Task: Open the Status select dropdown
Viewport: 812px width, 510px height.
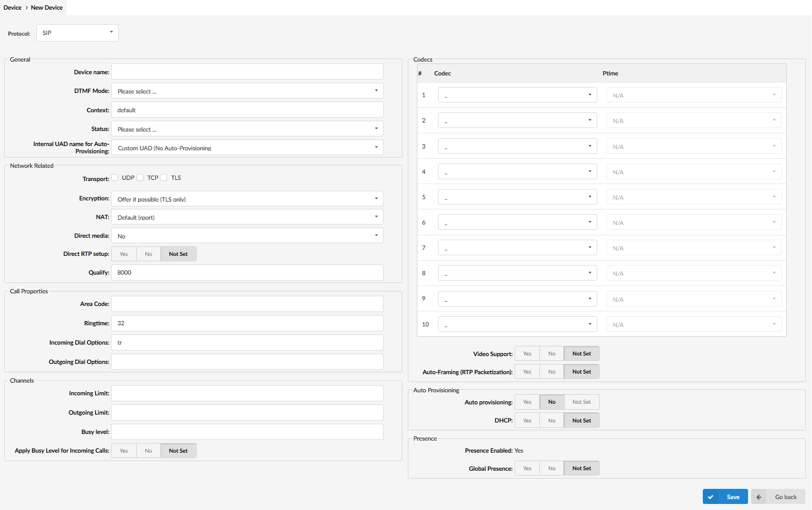Action: coord(247,129)
